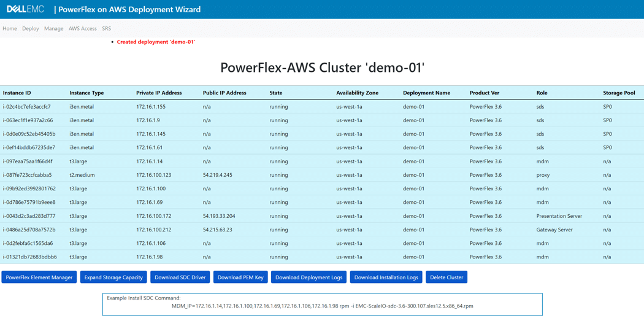Select instance ID i-087fe723ccfcabba5

(x=27, y=175)
